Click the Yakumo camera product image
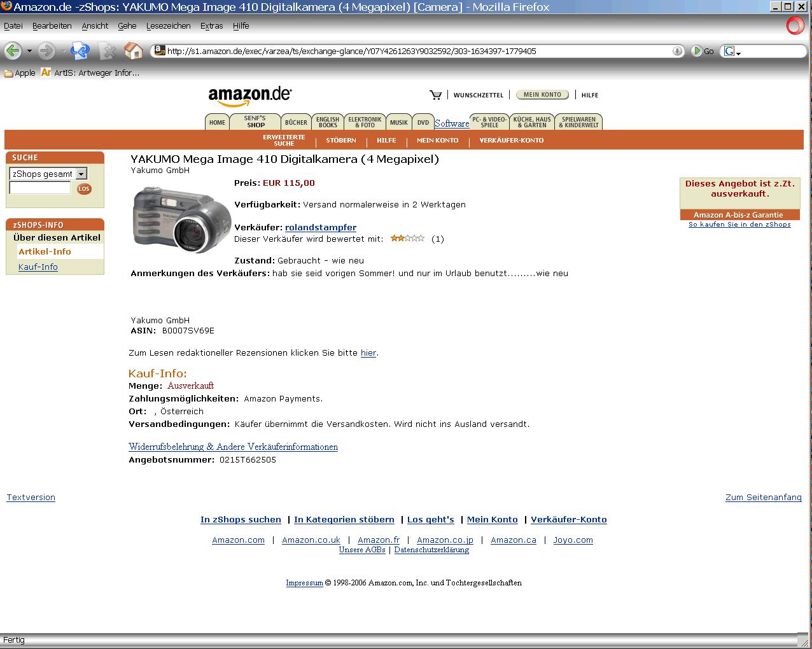This screenshot has height=649, width=812. pyautogui.click(x=181, y=218)
